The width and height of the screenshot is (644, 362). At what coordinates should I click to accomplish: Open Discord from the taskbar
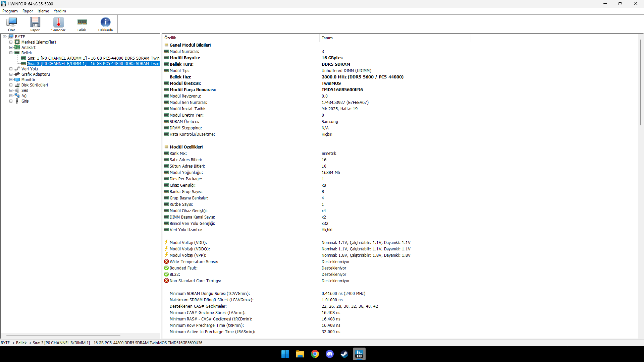click(x=330, y=354)
